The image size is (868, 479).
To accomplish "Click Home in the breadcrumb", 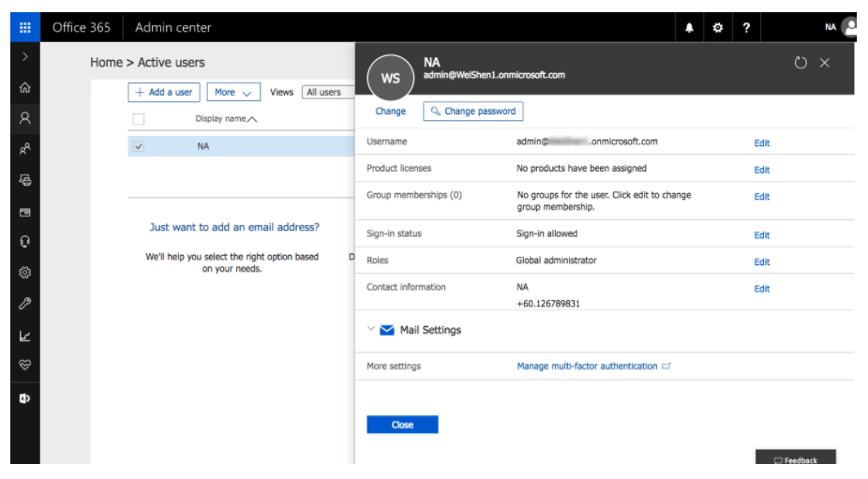I will pos(106,63).
